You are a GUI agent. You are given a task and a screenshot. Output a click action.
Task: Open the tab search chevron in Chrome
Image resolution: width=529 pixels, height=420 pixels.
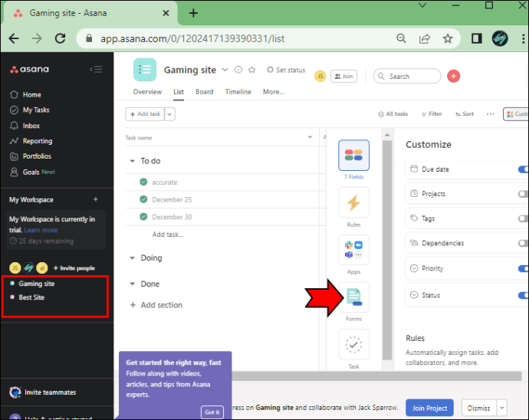(422, 5)
